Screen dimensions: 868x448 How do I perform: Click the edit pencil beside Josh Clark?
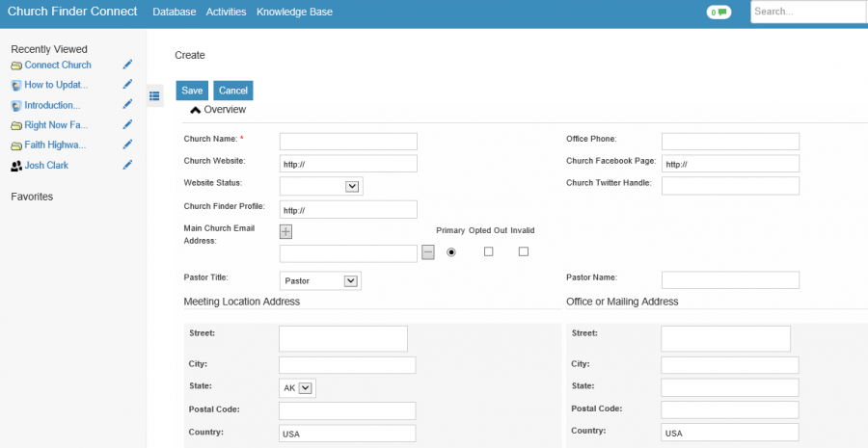click(x=128, y=165)
